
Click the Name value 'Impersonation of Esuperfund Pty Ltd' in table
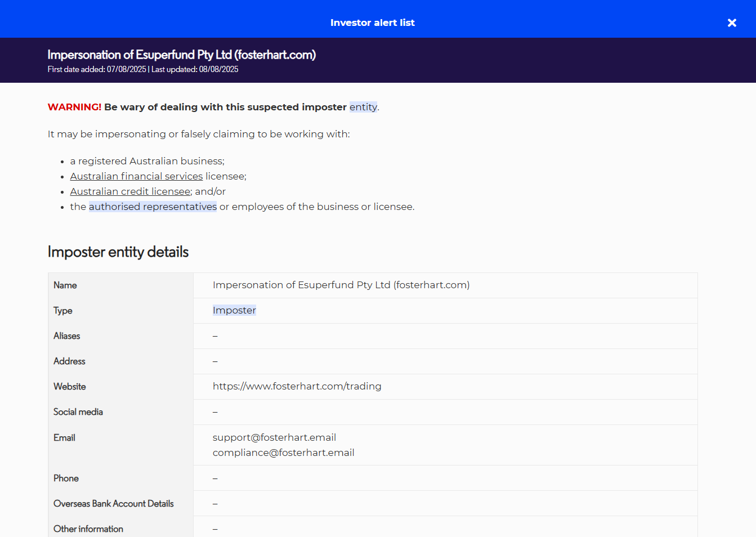pyautogui.click(x=341, y=285)
